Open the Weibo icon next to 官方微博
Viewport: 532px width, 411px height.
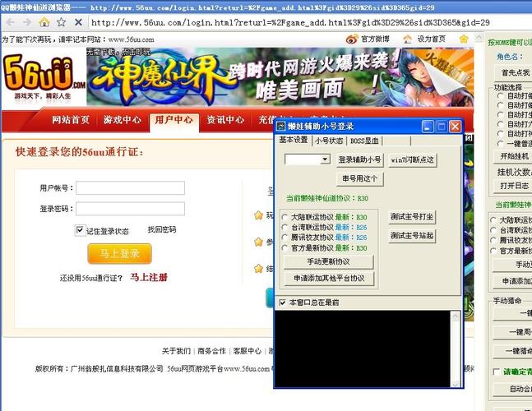352,39
